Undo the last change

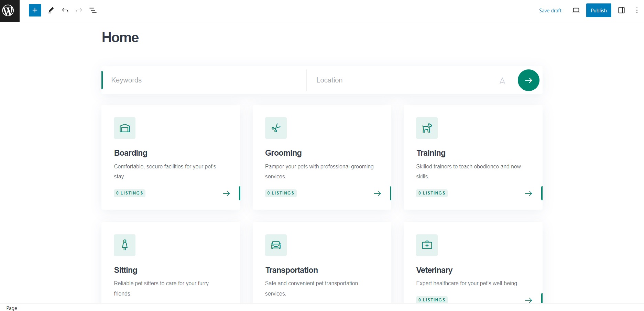tap(65, 10)
